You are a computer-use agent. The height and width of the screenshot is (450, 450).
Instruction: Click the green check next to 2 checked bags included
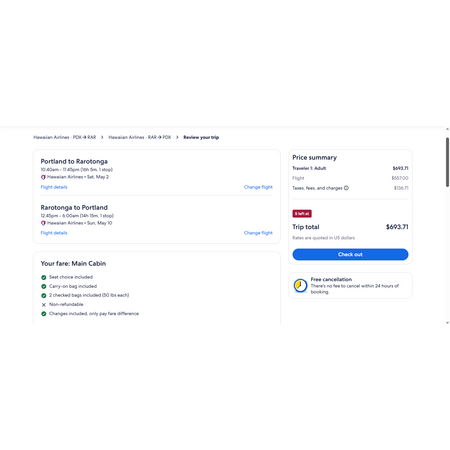(x=44, y=295)
